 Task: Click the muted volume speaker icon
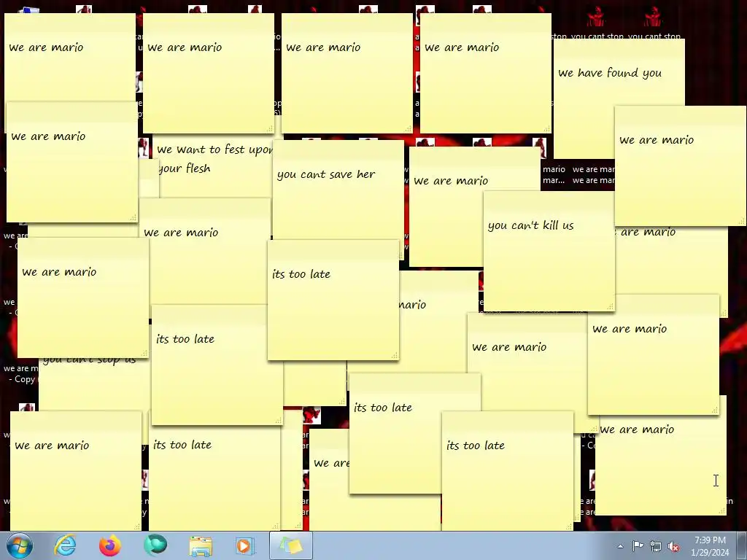pos(673,546)
